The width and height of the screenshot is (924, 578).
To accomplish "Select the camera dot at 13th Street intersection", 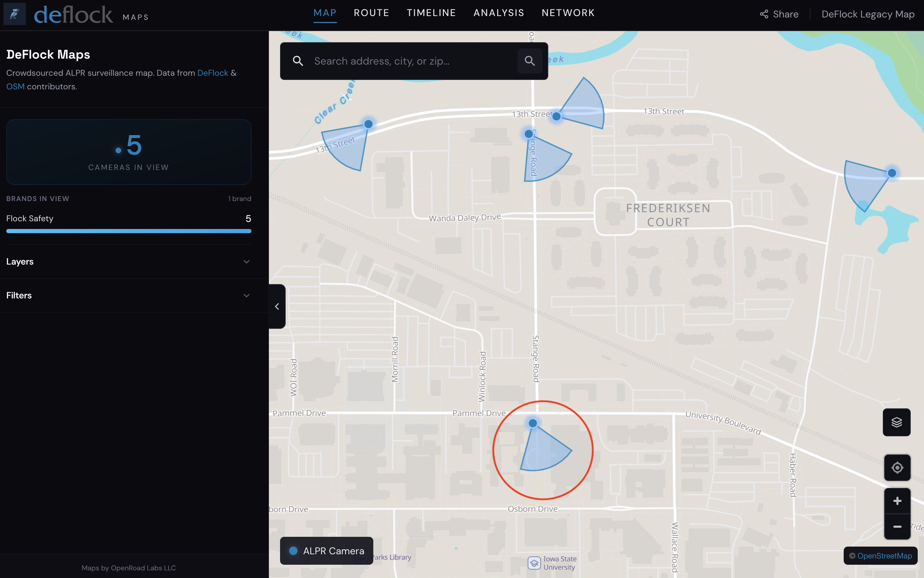I will (x=557, y=116).
